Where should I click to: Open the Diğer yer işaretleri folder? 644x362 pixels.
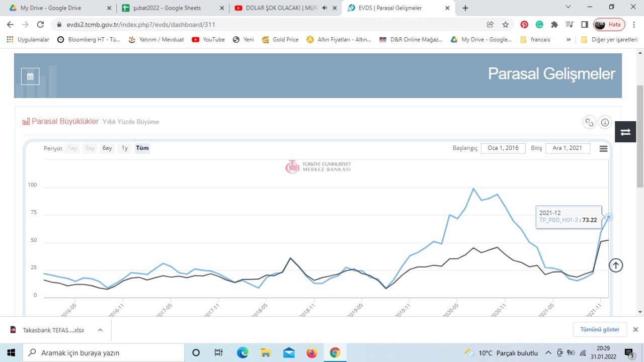click(609, 39)
